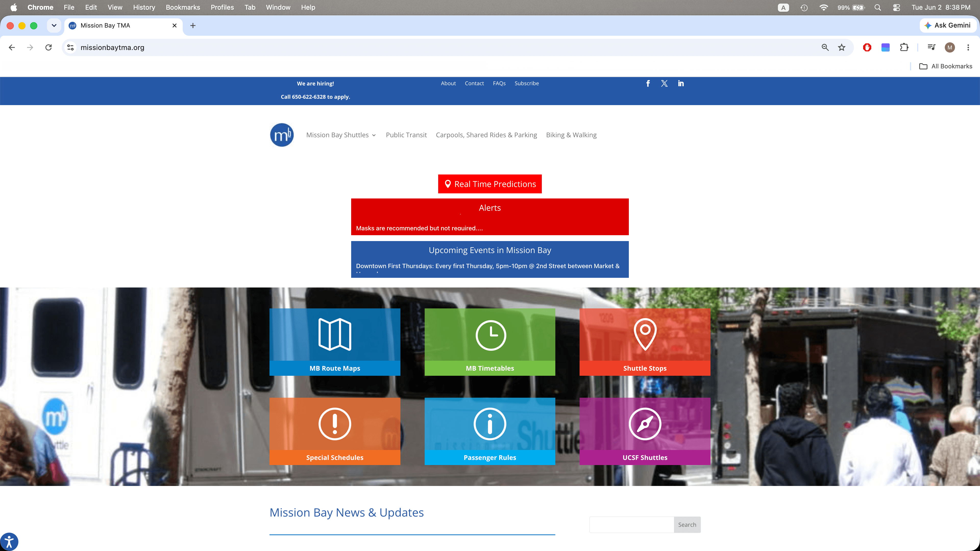
Task: View site information icon in address bar
Action: tap(70, 47)
